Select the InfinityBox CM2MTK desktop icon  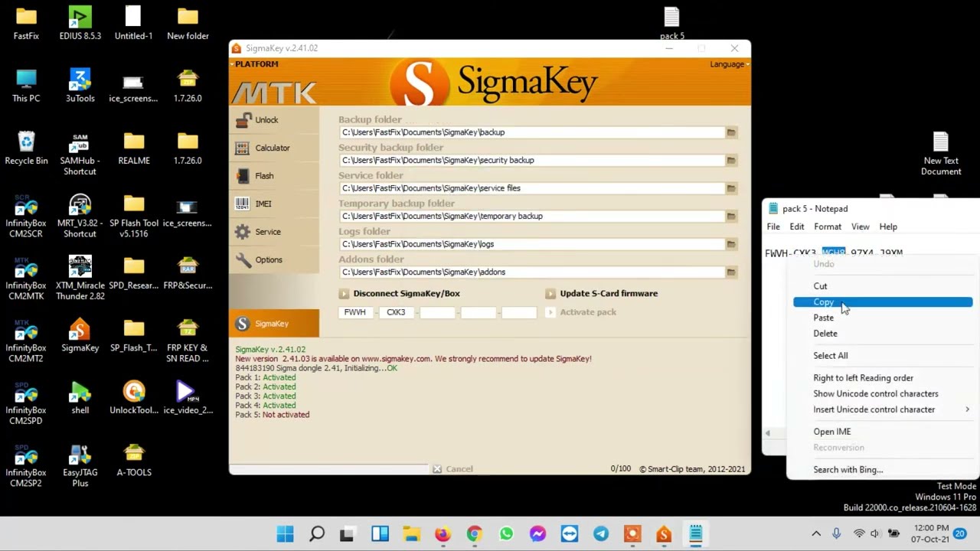(x=26, y=279)
